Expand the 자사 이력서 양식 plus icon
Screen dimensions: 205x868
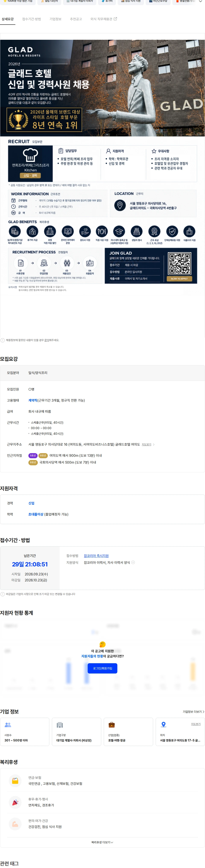pyautogui.click(x=133, y=562)
